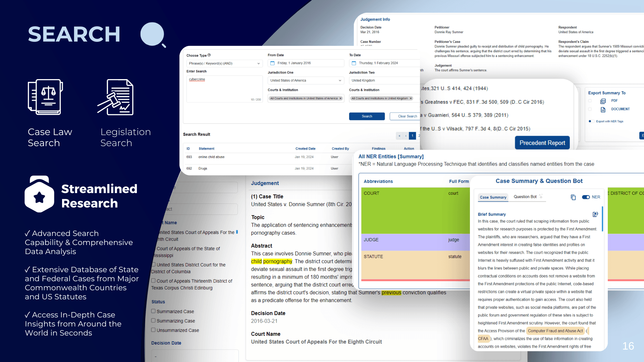Click the blue Search button
This screenshot has width=644, height=362.
[367, 116]
